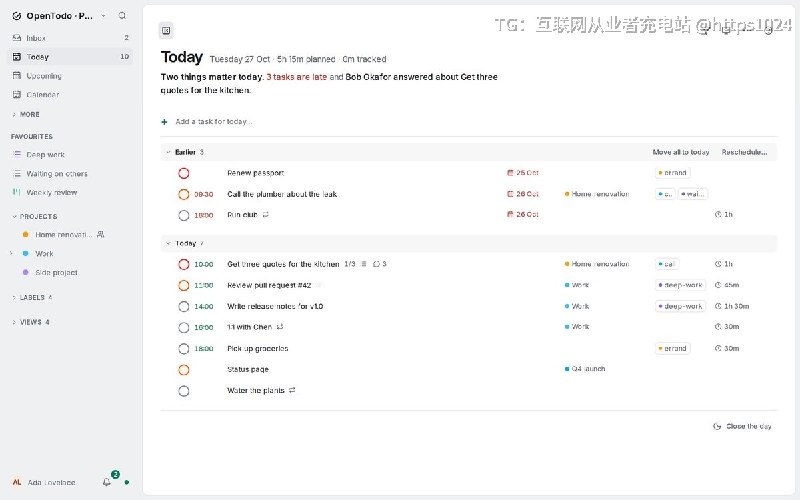Check off the Status page task
Image resolution: width=800 pixels, height=500 pixels.
(184, 370)
